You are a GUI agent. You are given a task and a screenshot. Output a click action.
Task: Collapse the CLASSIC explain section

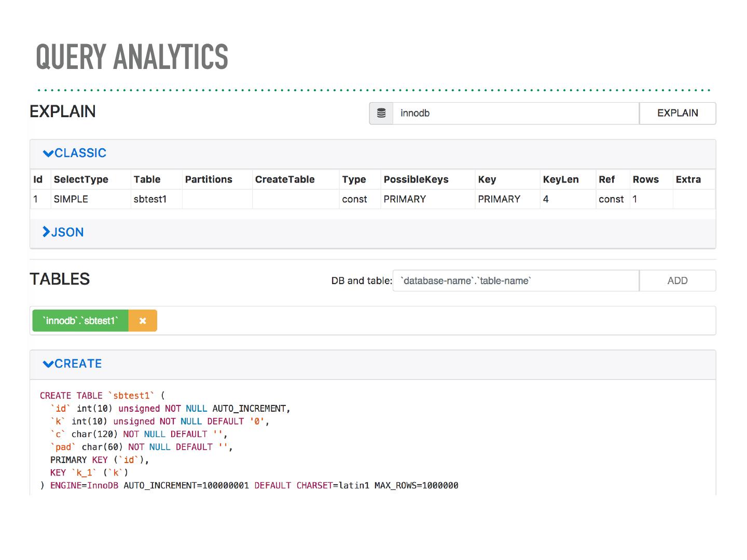pyautogui.click(x=75, y=153)
